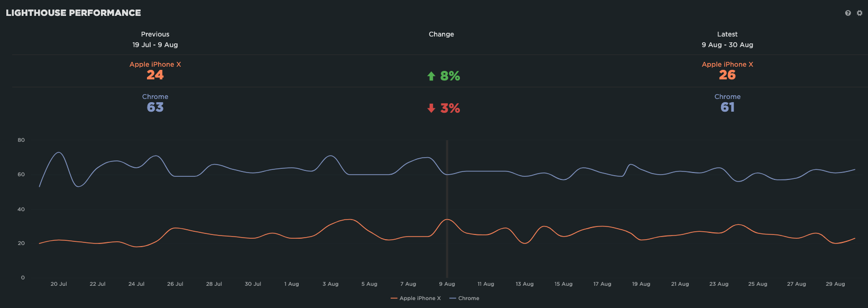
Task: Click the Lighthouse Performance title
Action: (x=73, y=13)
